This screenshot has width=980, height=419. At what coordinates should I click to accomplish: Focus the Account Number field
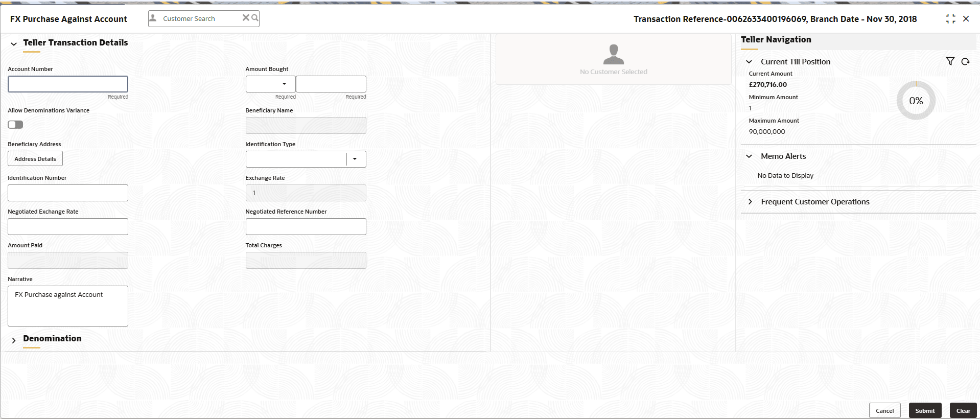pos(68,84)
